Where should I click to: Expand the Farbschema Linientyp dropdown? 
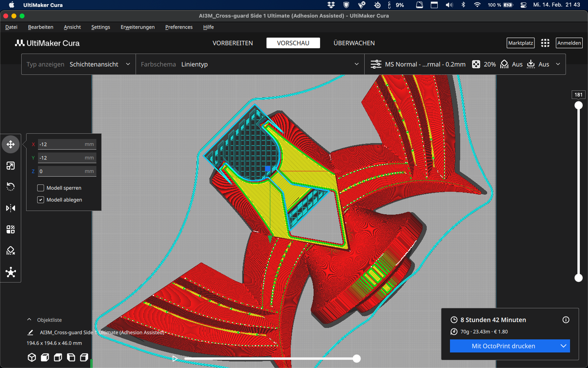pos(250,64)
